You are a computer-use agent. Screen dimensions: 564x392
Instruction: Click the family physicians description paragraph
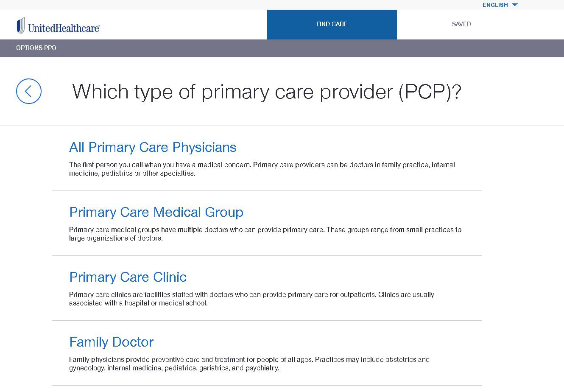click(x=249, y=364)
